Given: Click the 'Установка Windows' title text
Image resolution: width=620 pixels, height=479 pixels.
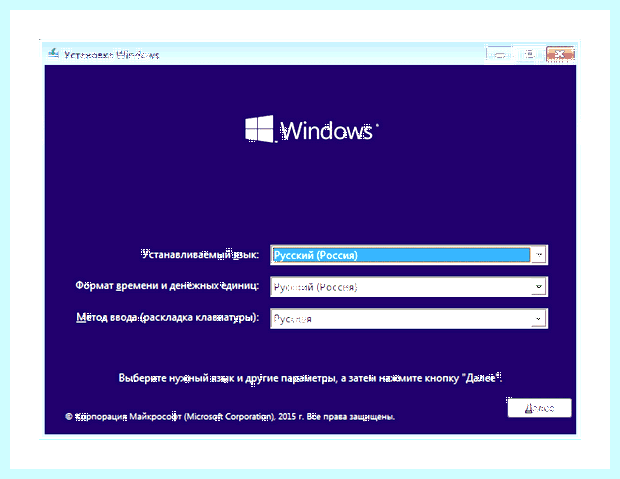Looking at the screenshot, I should (x=112, y=55).
